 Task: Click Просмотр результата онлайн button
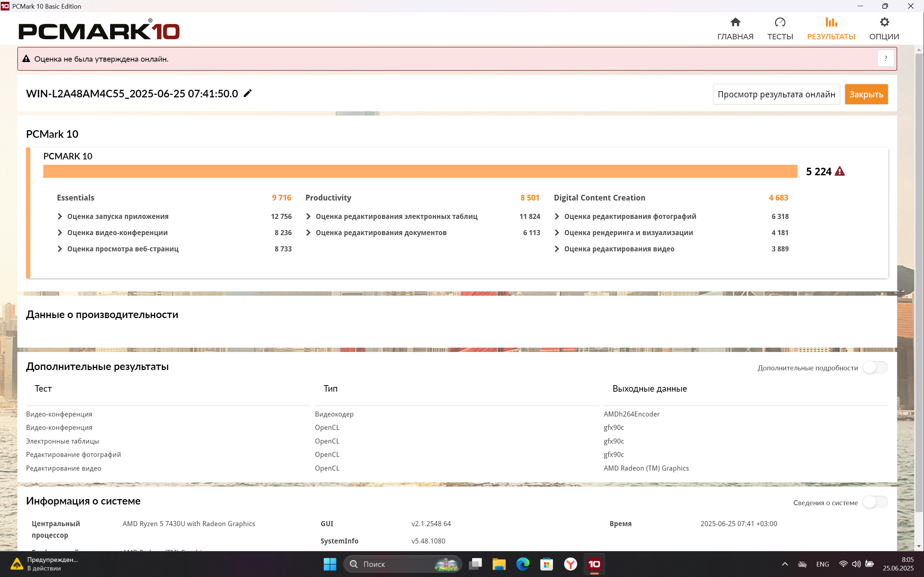point(776,94)
